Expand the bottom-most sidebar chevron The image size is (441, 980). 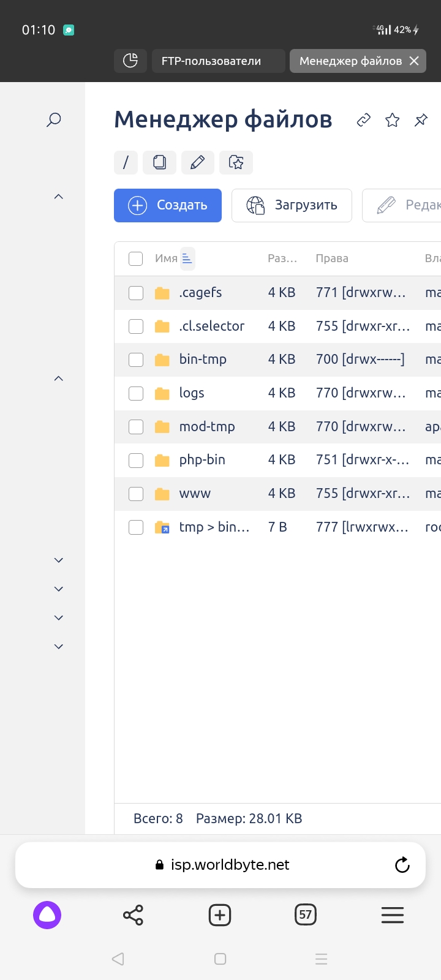click(59, 646)
